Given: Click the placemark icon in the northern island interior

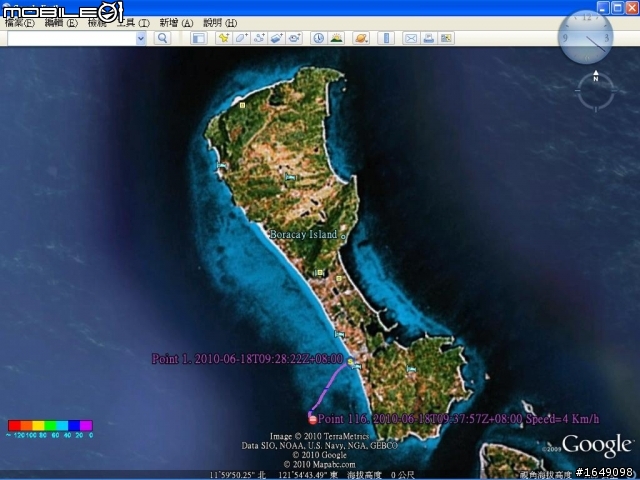Looking at the screenshot, I should tap(291, 177).
